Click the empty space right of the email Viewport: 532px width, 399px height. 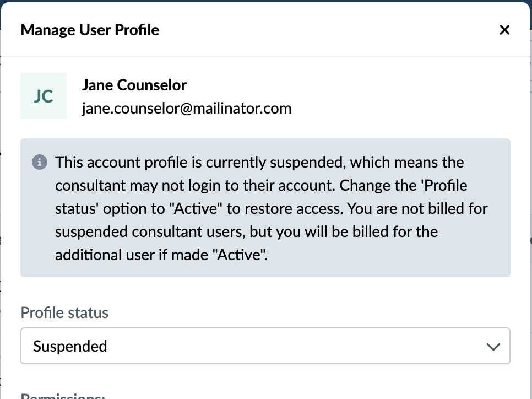tap(397, 109)
